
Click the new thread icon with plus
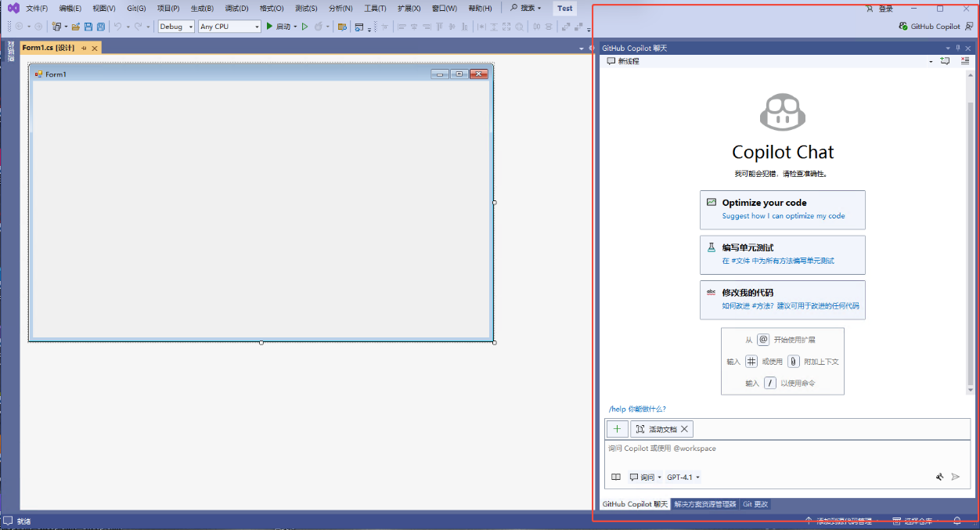(x=945, y=61)
